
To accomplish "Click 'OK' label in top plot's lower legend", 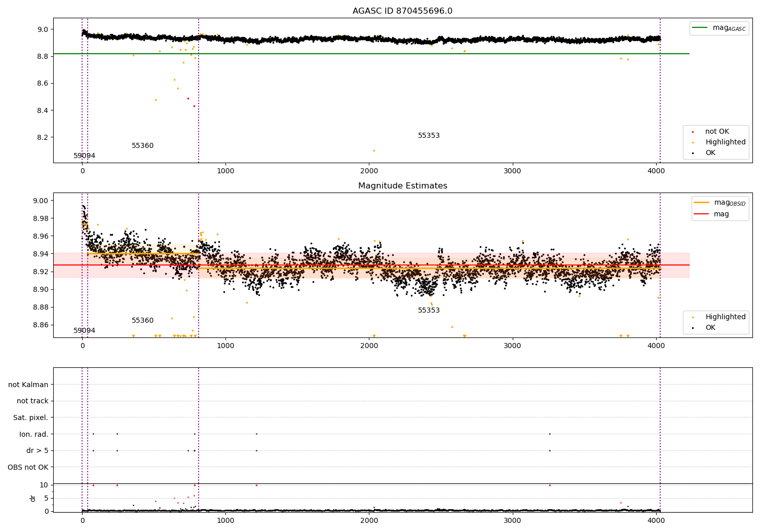I will 710,153.
